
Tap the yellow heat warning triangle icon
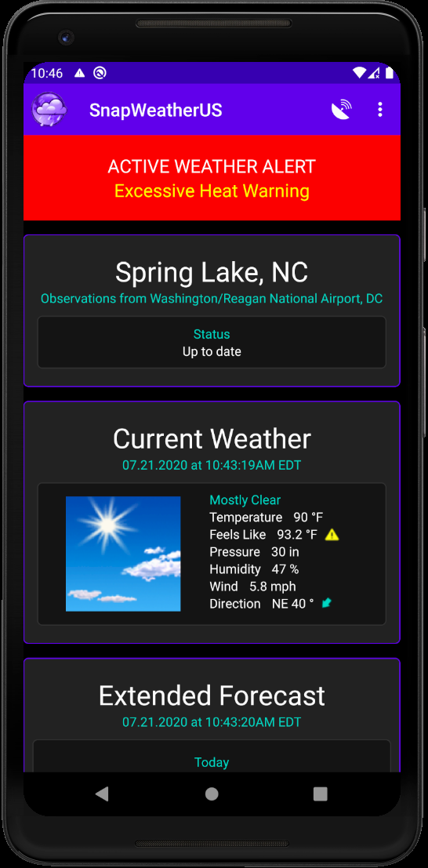pyautogui.click(x=332, y=535)
